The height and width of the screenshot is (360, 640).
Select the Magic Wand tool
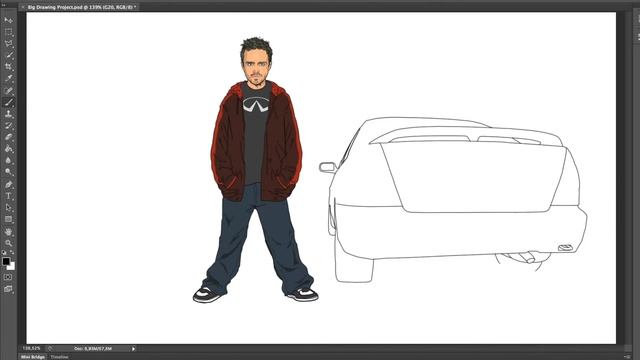click(8, 55)
